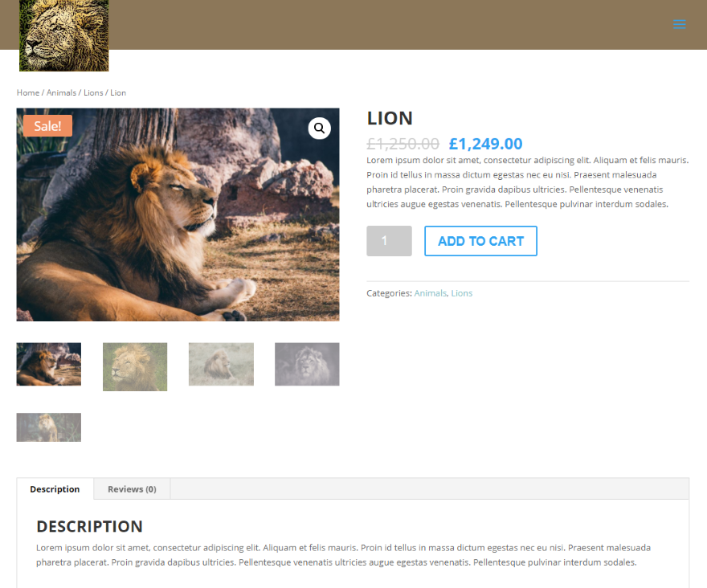Click the Add to Cart button

pyautogui.click(x=480, y=241)
